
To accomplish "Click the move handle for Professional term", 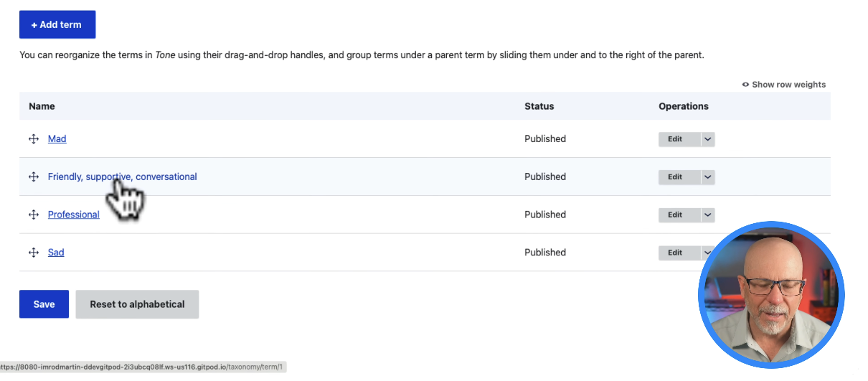I will [x=33, y=215].
